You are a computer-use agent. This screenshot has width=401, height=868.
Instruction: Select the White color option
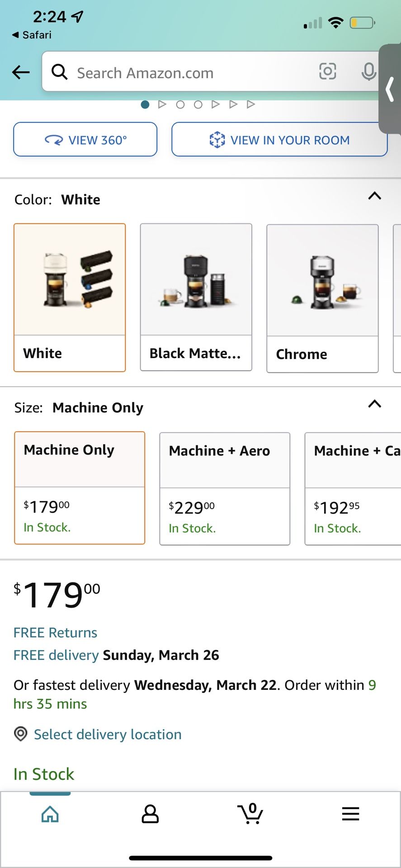[x=70, y=297]
